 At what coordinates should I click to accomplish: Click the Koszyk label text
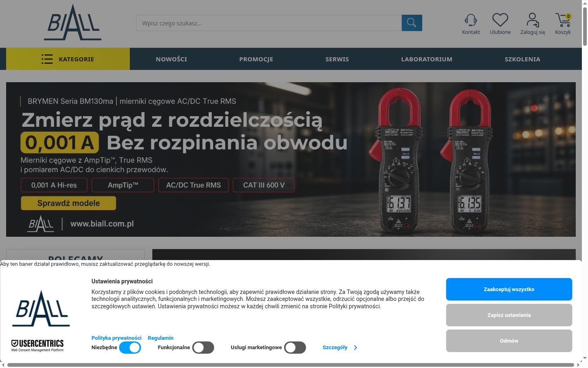[563, 32]
